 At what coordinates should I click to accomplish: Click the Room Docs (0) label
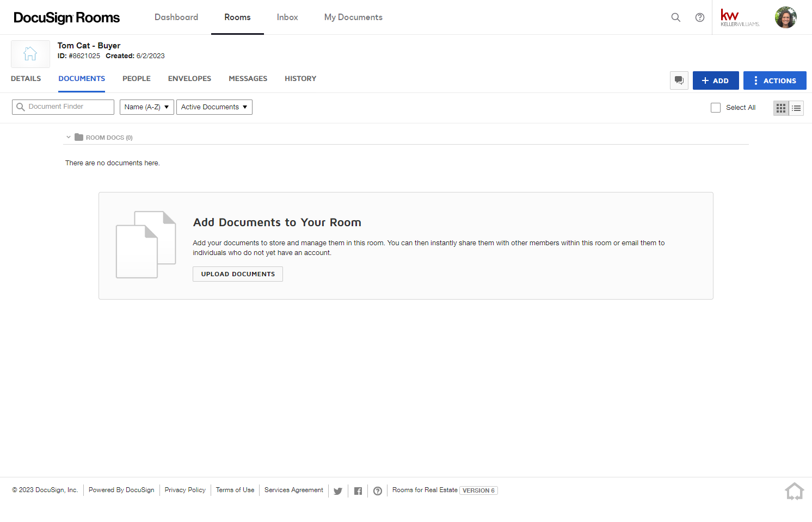click(x=109, y=138)
